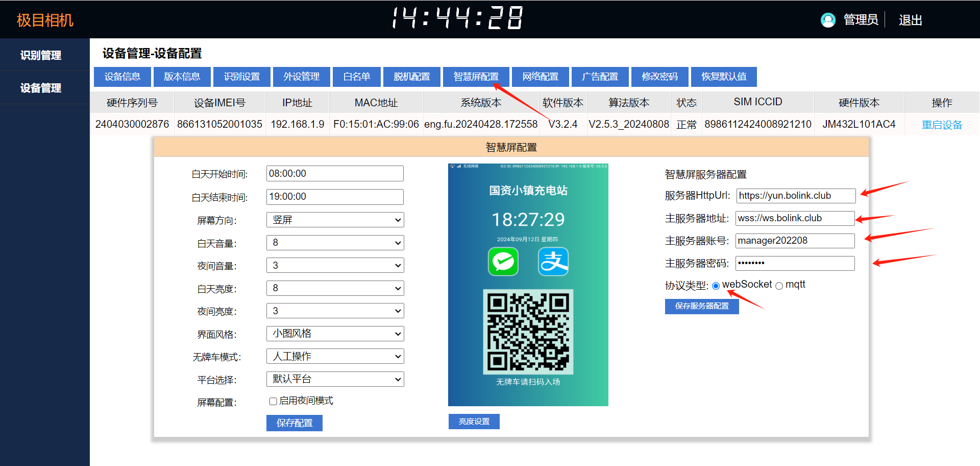
Task: Click hardware serial 2404030002876 cell
Action: click(132, 124)
